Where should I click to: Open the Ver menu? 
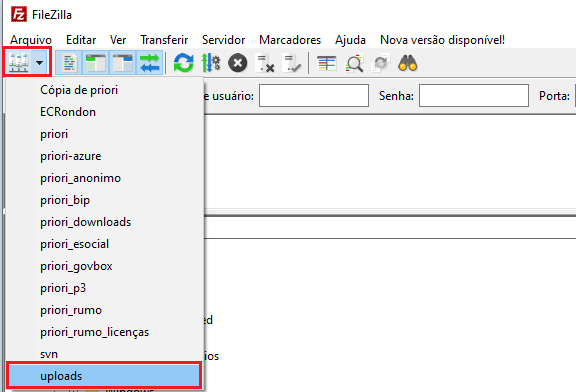tap(118, 40)
